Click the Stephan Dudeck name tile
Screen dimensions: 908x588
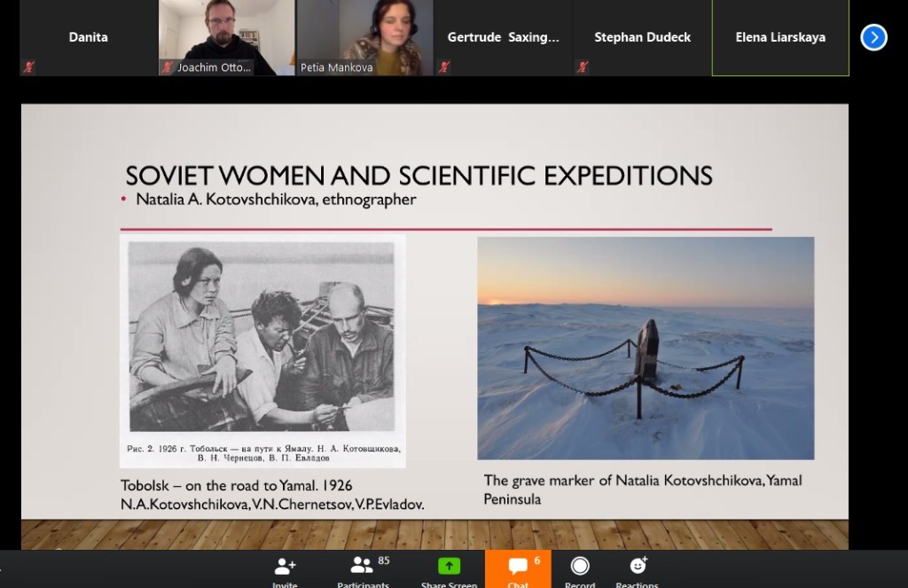642,37
